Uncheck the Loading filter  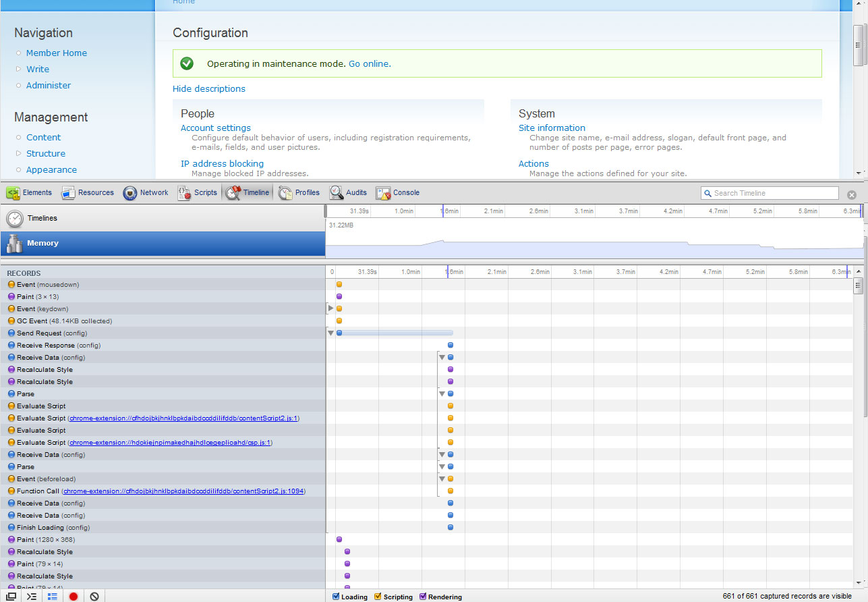(335, 597)
